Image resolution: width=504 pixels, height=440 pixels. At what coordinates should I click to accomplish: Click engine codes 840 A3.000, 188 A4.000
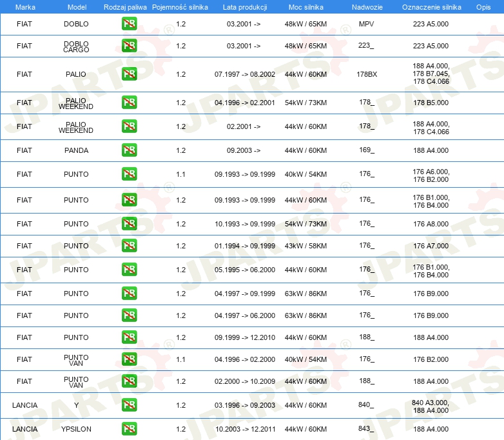tap(431, 406)
